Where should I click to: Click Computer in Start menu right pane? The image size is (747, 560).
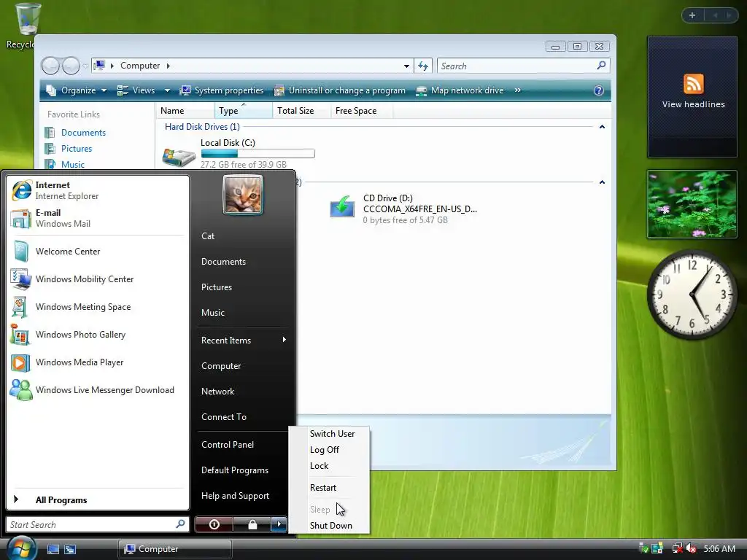[x=244, y=366]
